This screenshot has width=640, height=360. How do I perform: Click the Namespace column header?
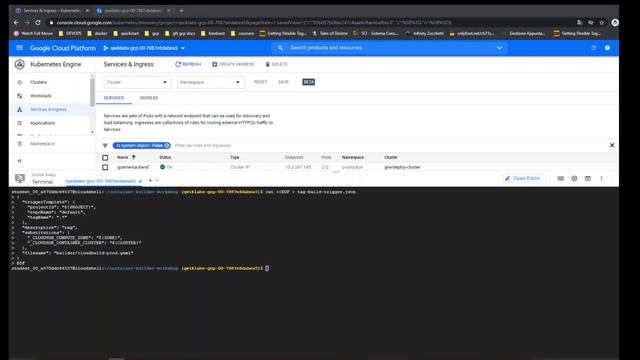pos(353,157)
